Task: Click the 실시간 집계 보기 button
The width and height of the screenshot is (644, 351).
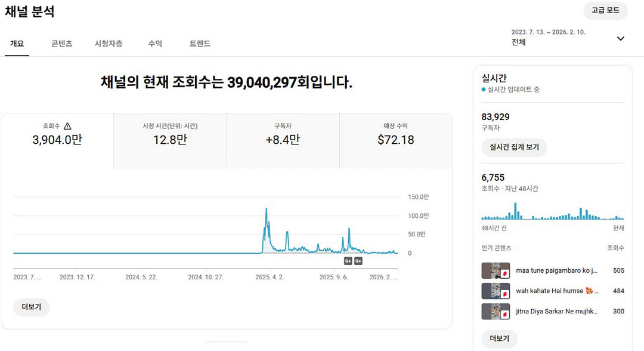Action: pos(514,147)
